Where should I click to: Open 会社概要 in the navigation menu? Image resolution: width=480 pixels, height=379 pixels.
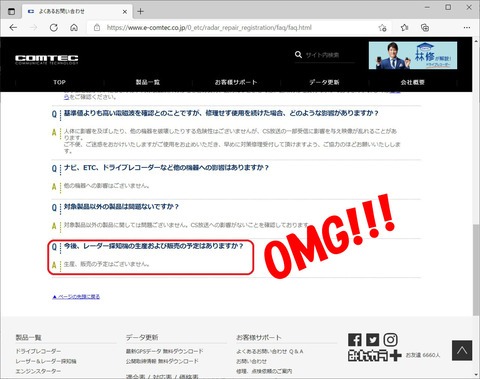[413, 82]
